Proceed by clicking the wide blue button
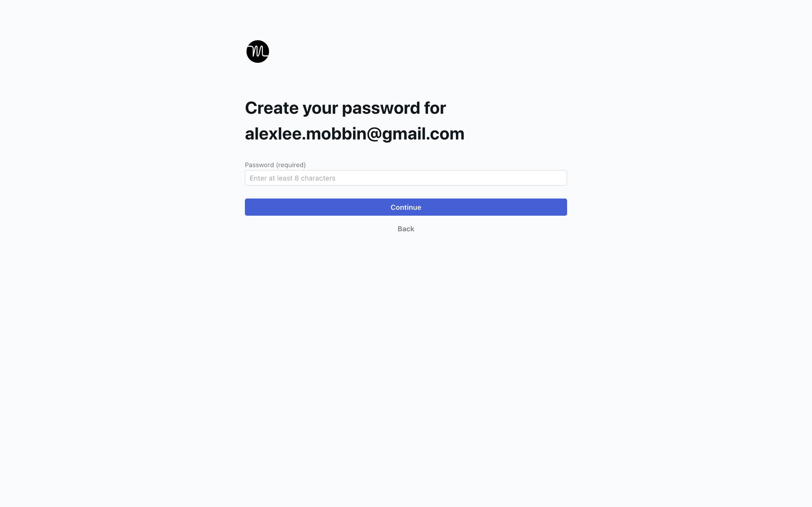 (x=406, y=207)
